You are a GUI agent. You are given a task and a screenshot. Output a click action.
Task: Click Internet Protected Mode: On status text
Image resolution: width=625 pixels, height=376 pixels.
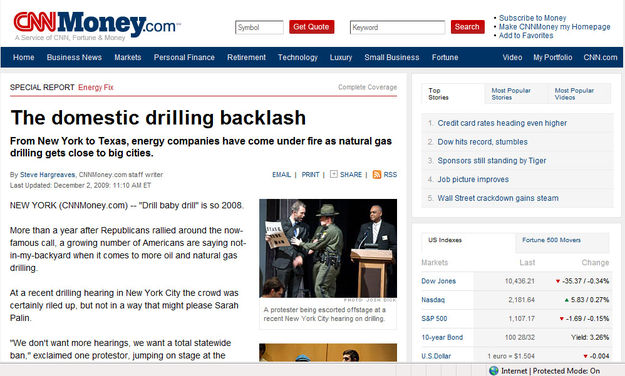pyautogui.click(x=550, y=371)
